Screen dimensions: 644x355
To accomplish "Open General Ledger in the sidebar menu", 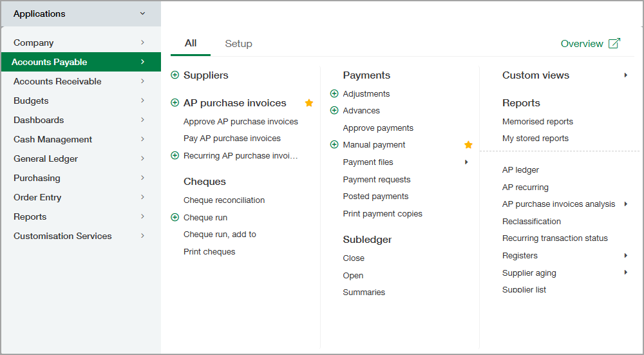I will 46,158.
